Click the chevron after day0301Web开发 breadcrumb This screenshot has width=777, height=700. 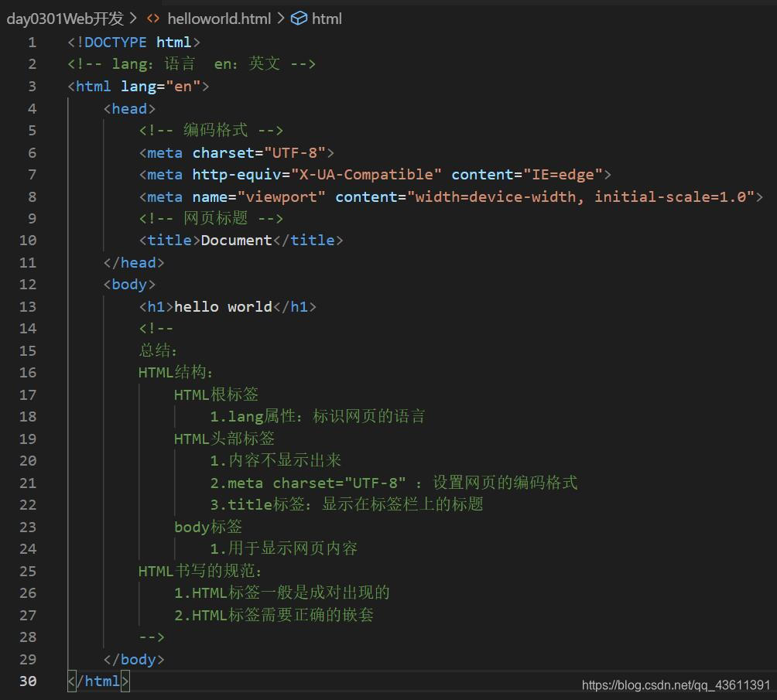point(133,19)
